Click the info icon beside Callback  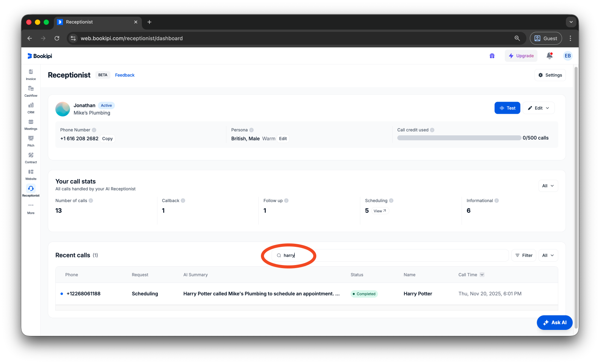[183, 201]
